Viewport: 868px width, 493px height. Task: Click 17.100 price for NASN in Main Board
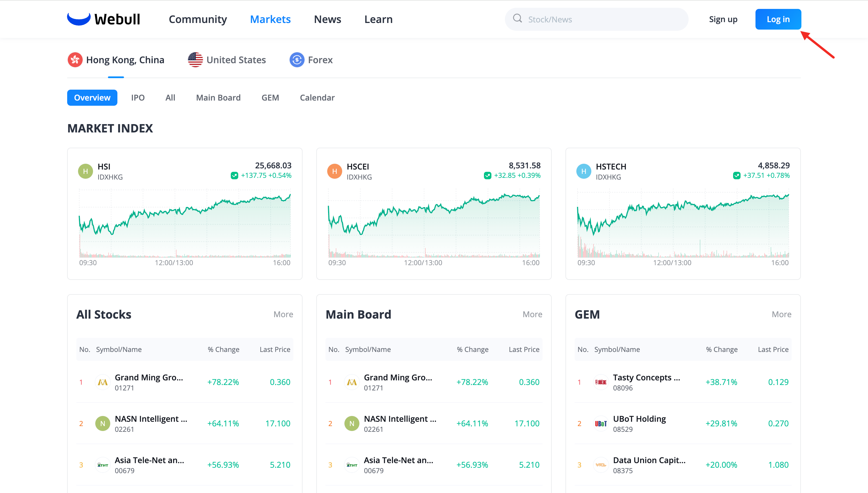(527, 423)
